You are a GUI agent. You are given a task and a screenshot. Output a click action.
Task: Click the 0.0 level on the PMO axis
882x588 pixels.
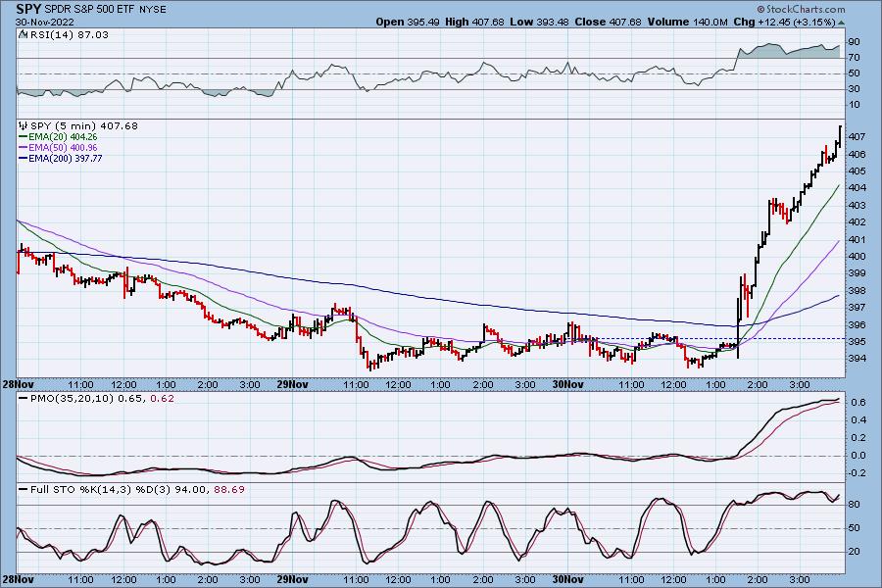coord(857,456)
